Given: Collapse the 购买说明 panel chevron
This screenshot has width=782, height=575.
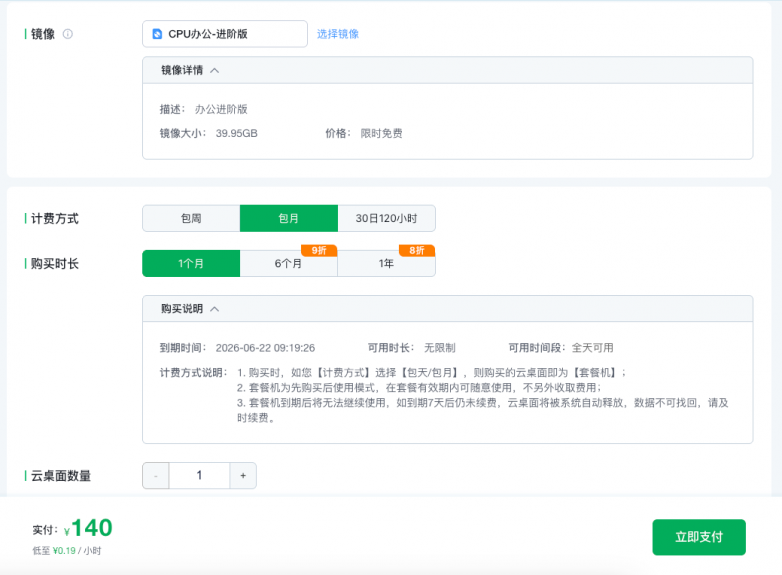Looking at the screenshot, I should pos(214,309).
